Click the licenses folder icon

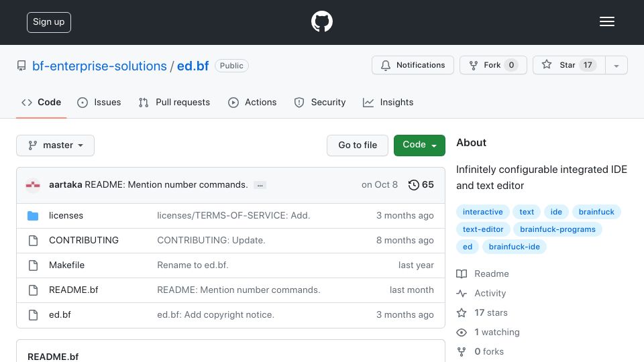(33, 216)
